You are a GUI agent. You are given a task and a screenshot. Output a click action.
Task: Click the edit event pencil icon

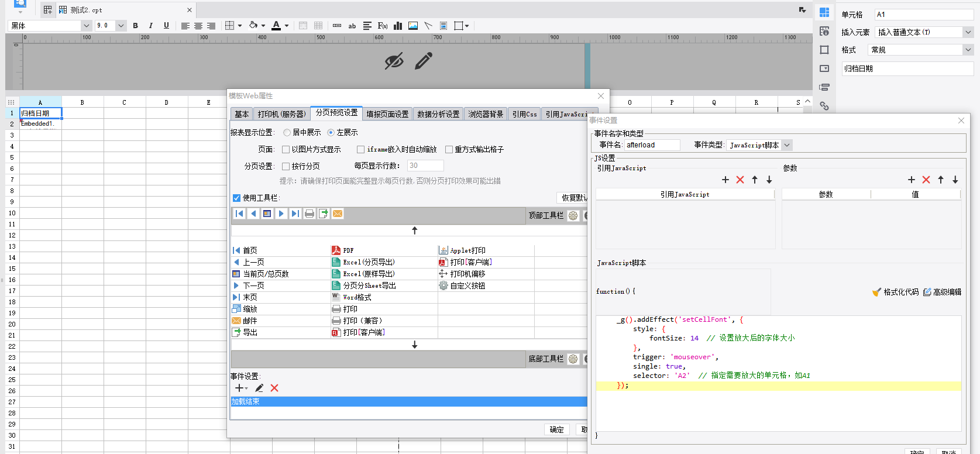click(x=259, y=388)
